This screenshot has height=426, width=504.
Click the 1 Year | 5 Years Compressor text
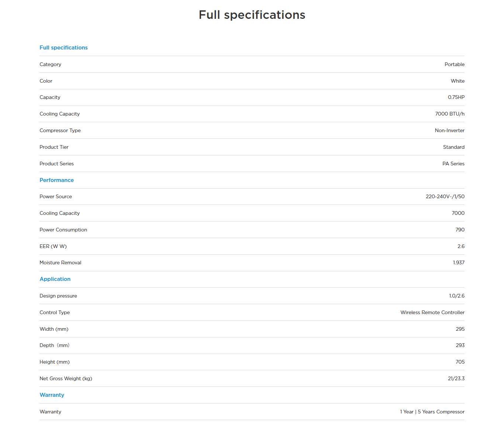tap(432, 412)
